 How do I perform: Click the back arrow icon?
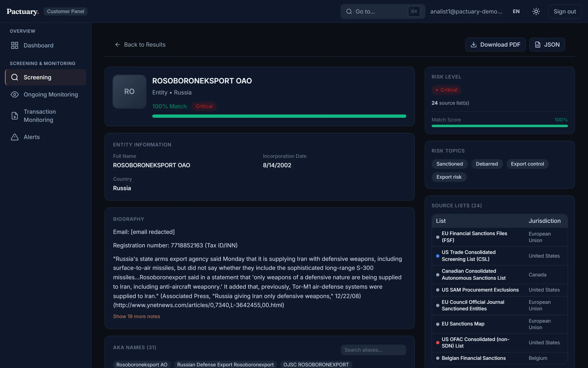coord(117,45)
